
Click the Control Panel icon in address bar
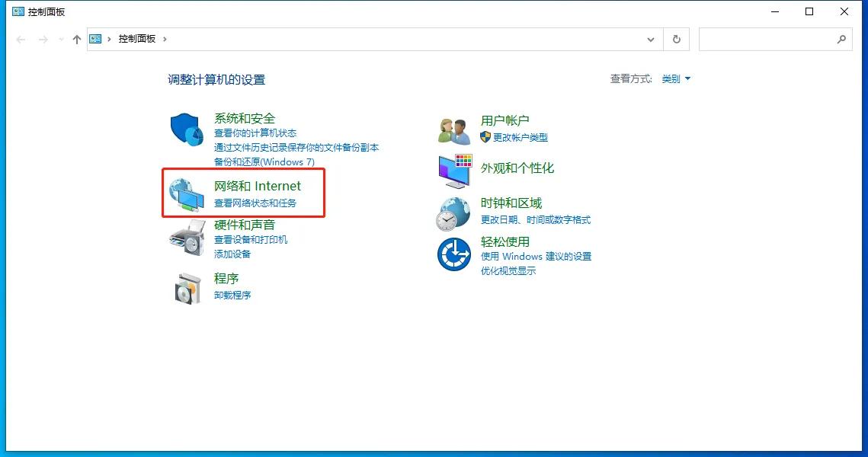(x=94, y=38)
